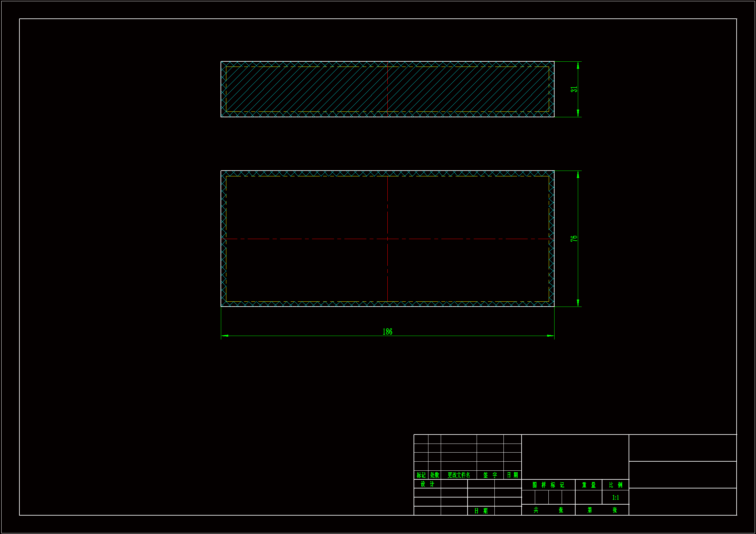Click the 第 张 sheet number cell
Viewport: 756px width, 534px height.
click(602, 510)
